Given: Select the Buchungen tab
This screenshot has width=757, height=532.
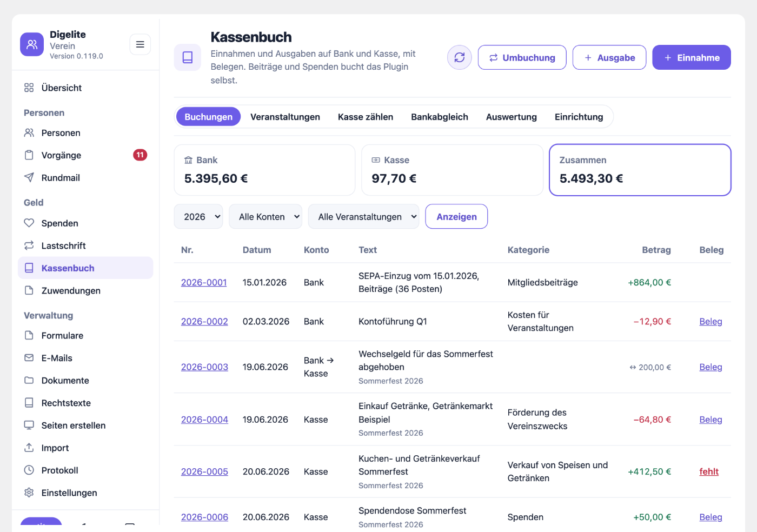Looking at the screenshot, I should click(x=209, y=117).
